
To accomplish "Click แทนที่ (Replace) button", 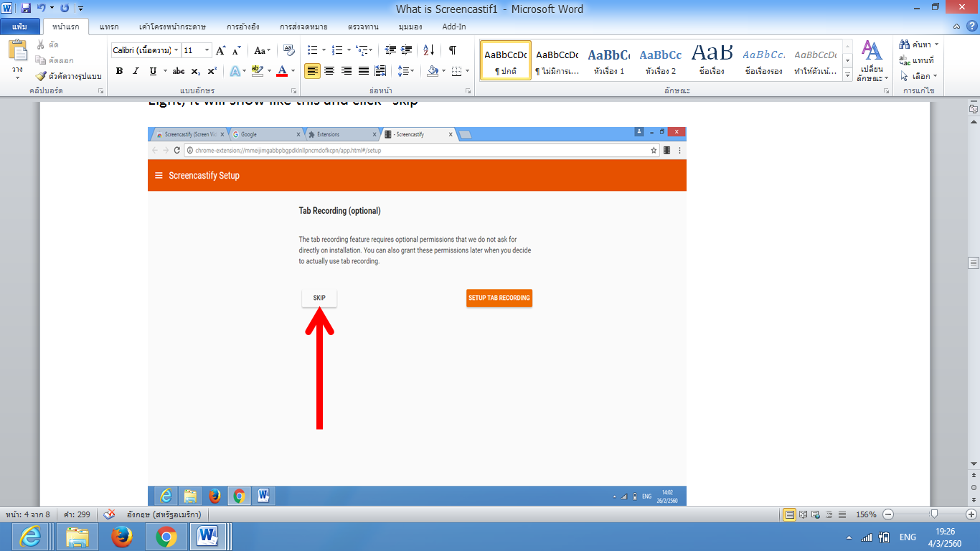I will point(918,60).
